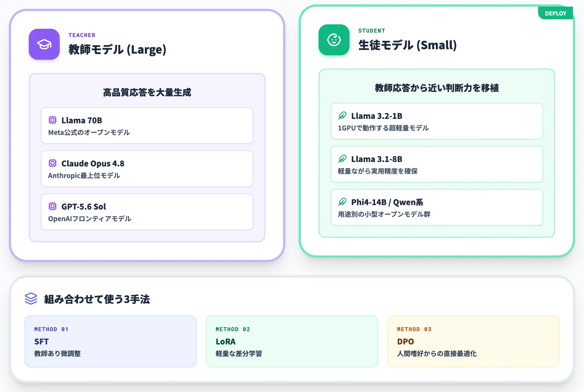Screen dimensions: 584x392
Task: Click the feather icon beside Phi4-14B / Qwen系
Action: click(x=342, y=202)
